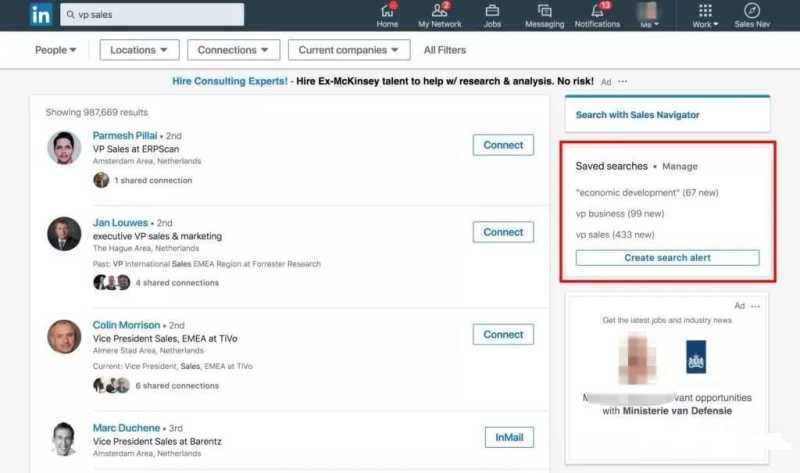The width and height of the screenshot is (800, 473).
Task: Expand the Current companies dropdown
Action: click(349, 50)
